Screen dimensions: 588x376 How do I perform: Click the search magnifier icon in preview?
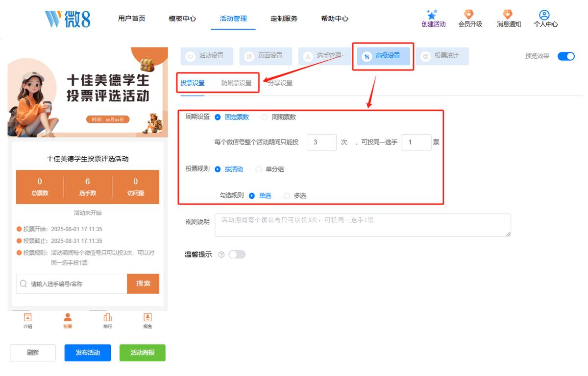[24, 283]
